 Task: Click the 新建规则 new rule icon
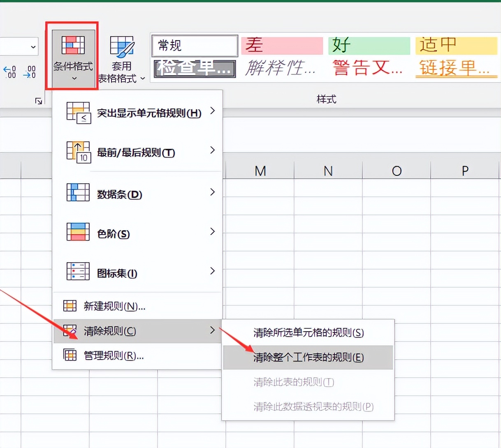(70, 305)
